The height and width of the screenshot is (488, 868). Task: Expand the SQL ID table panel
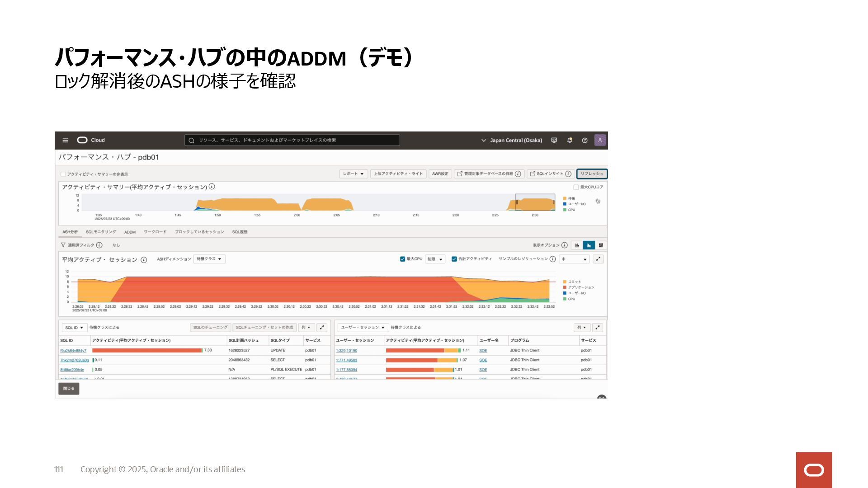(x=322, y=328)
